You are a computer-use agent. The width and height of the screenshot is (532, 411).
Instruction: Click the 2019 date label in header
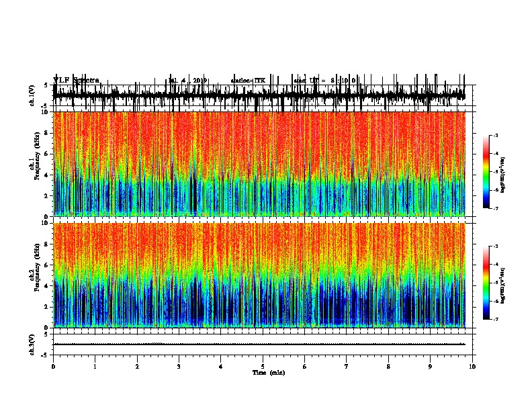(x=200, y=81)
